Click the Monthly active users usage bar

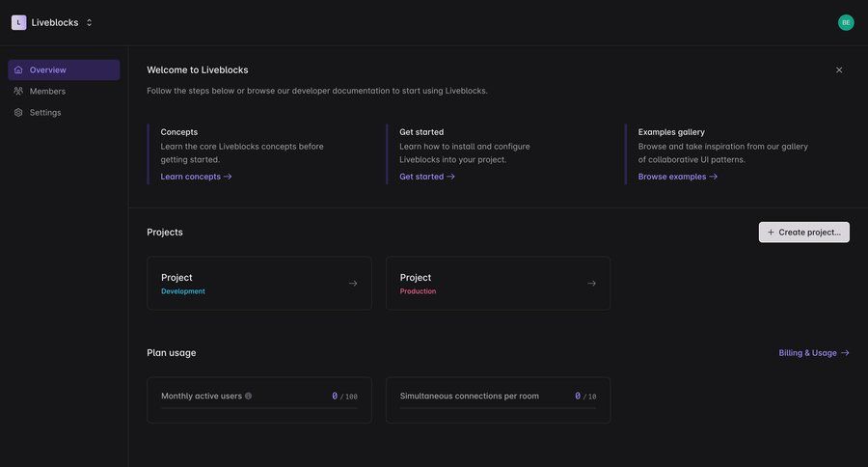tap(259, 408)
